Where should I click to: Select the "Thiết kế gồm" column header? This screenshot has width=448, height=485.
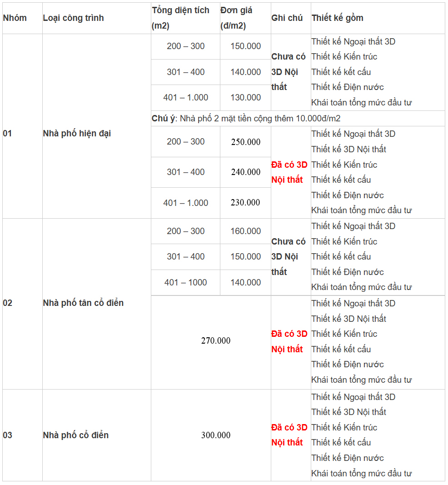[337, 18]
